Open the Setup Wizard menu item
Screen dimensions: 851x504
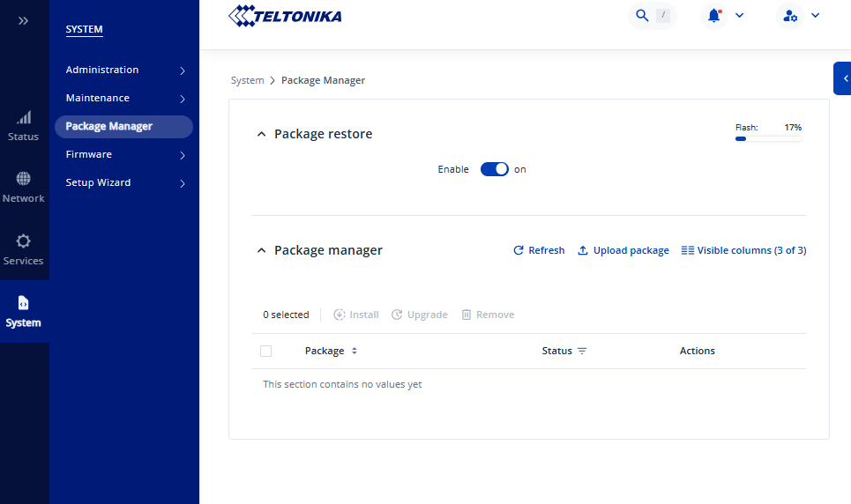98,183
